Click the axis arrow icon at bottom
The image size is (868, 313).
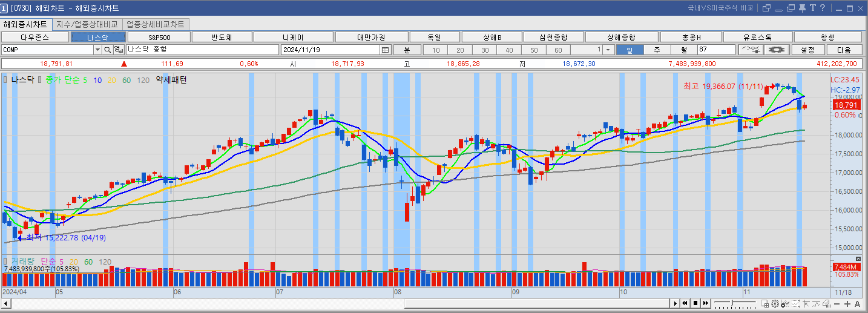[806, 303]
